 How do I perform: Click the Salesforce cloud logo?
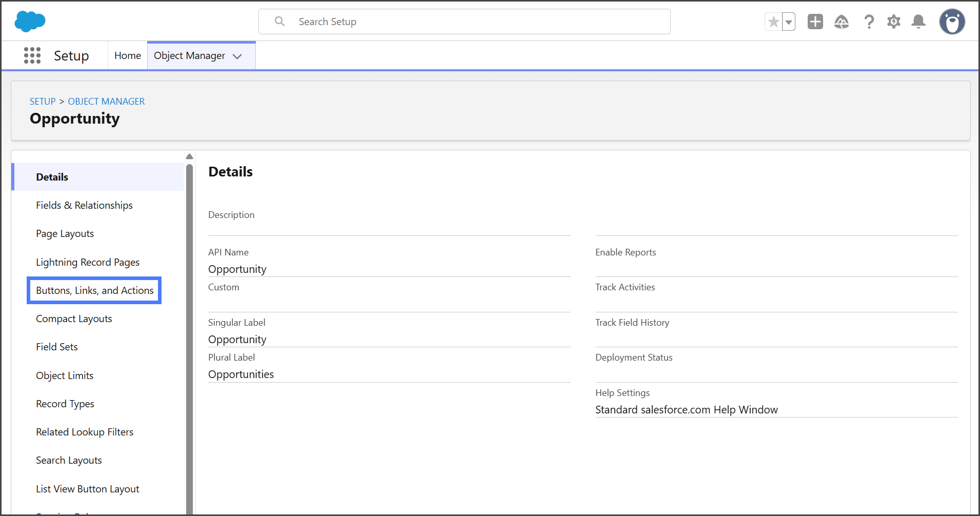click(30, 22)
